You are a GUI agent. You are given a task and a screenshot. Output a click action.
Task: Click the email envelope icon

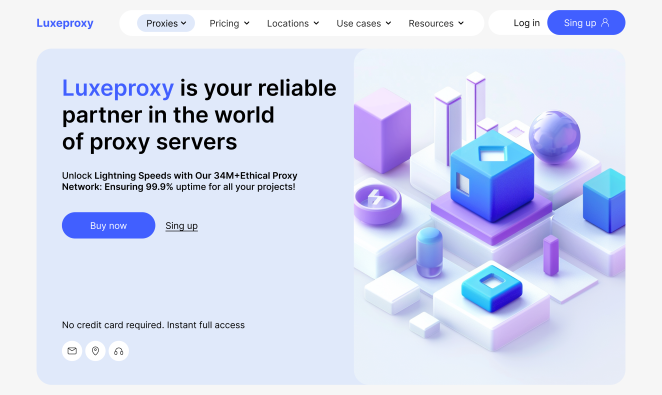(72, 351)
